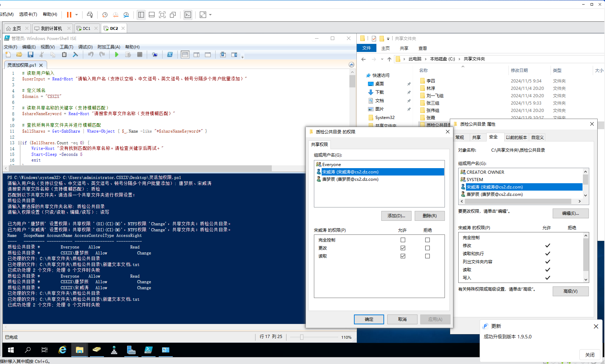
Task: Click Show Command Add-on icon in ISE
Action: [234, 55]
